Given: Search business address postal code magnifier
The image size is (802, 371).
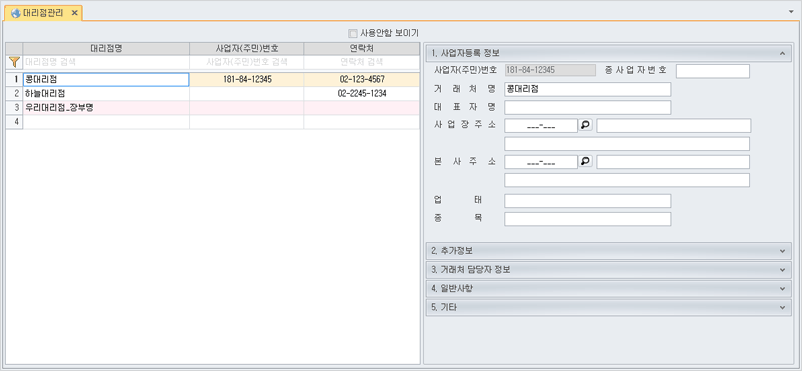Looking at the screenshot, I should point(586,125).
